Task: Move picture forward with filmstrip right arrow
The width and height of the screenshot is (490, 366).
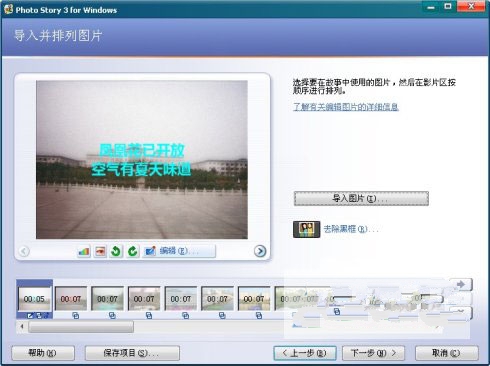Action: [461, 284]
